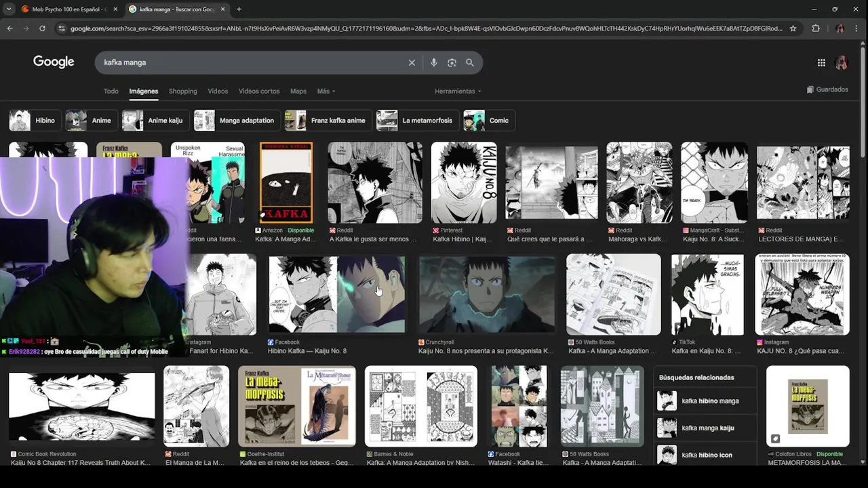View site information icon in address bar
The image size is (868, 488).
click(x=62, y=28)
